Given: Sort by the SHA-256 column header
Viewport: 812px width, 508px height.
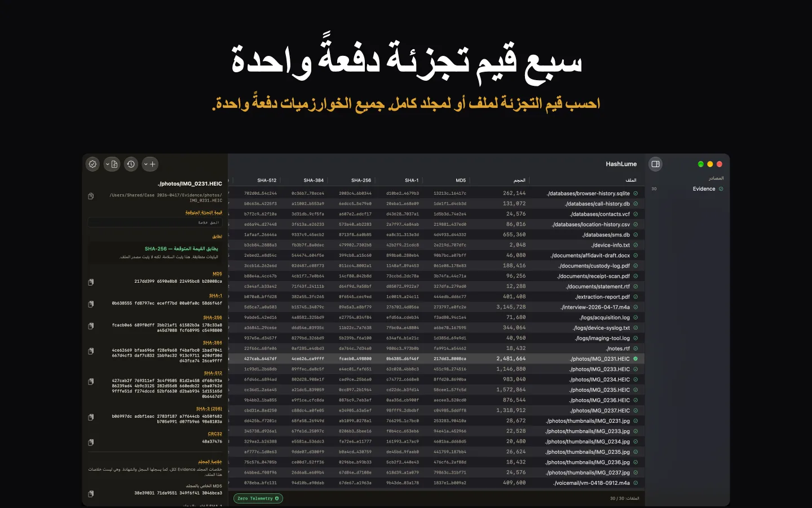Looking at the screenshot, I should point(361,181).
